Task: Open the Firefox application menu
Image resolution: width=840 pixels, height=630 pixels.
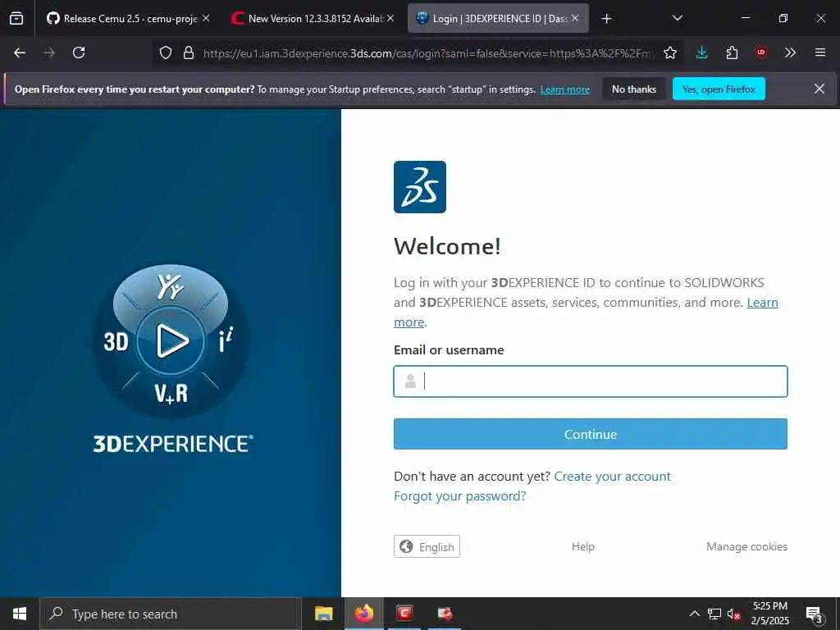Action: click(x=820, y=52)
